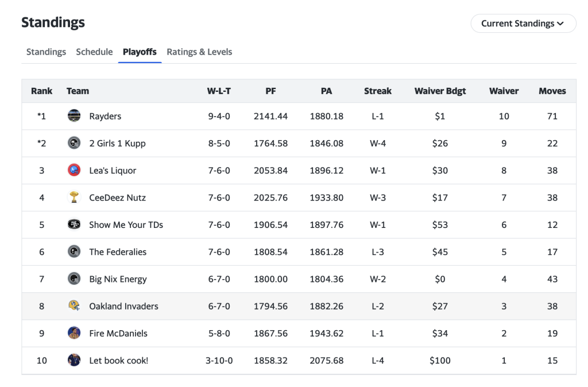
Task: Open the Rayders team page link
Action: tap(105, 117)
